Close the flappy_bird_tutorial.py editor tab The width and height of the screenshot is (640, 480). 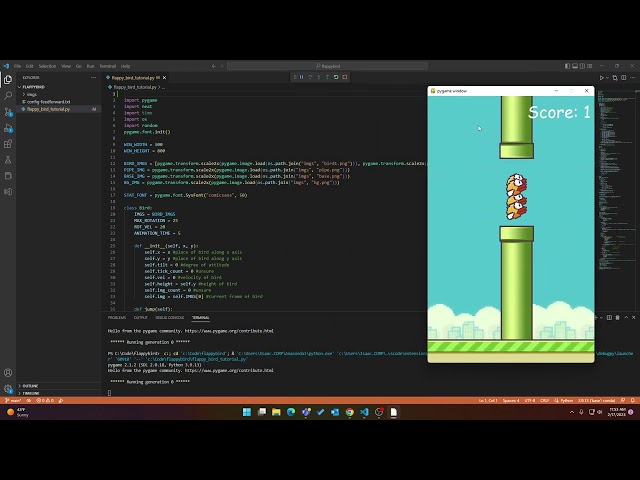(x=164, y=78)
